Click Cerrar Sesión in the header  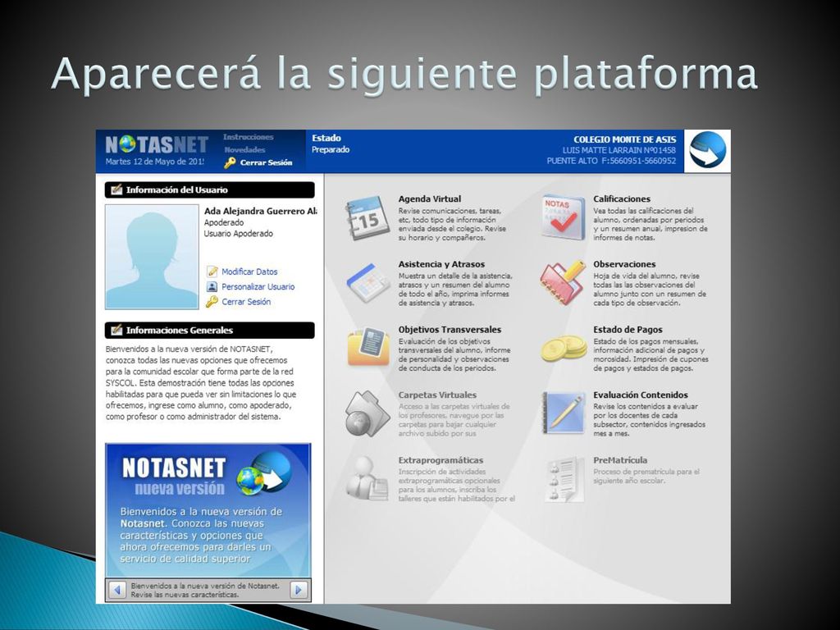pyautogui.click(x=267, y=163)
